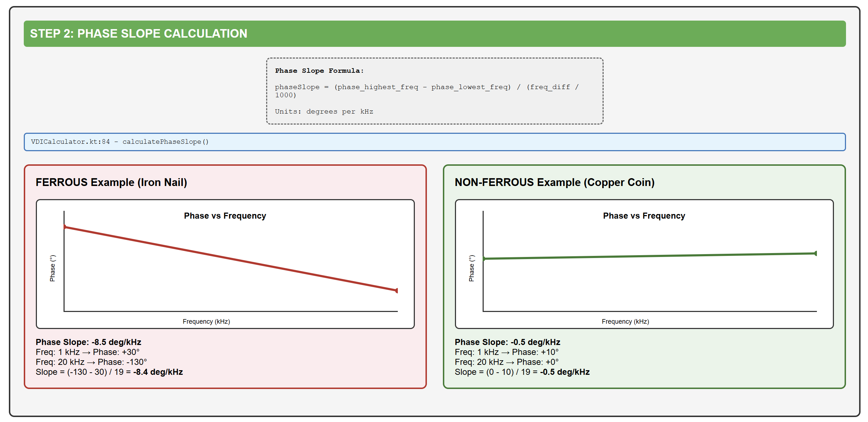The width and height of the screenshot is (868, 422).
Task: Click the Phase Slope: -8.5 deg/kHz text
Action: 88,342
